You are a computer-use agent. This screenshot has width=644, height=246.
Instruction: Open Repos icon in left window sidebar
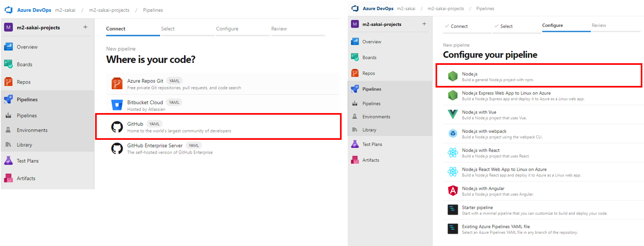click(9, 81)
